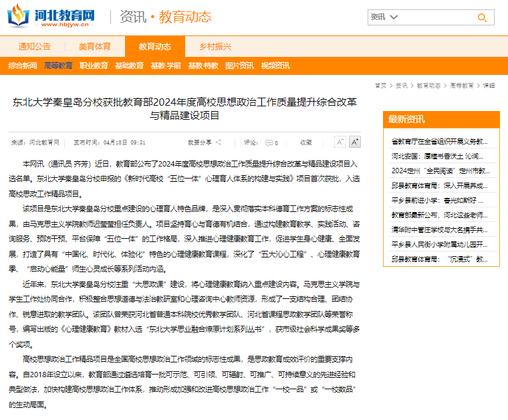Go to 基教·特教 subcategory
Screen dimensions: 508x420
pyautogui.click(x=203, y=66)
